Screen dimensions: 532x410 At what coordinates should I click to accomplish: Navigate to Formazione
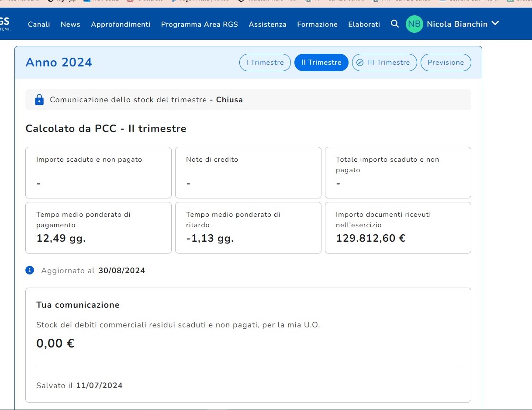pos(317,24)
